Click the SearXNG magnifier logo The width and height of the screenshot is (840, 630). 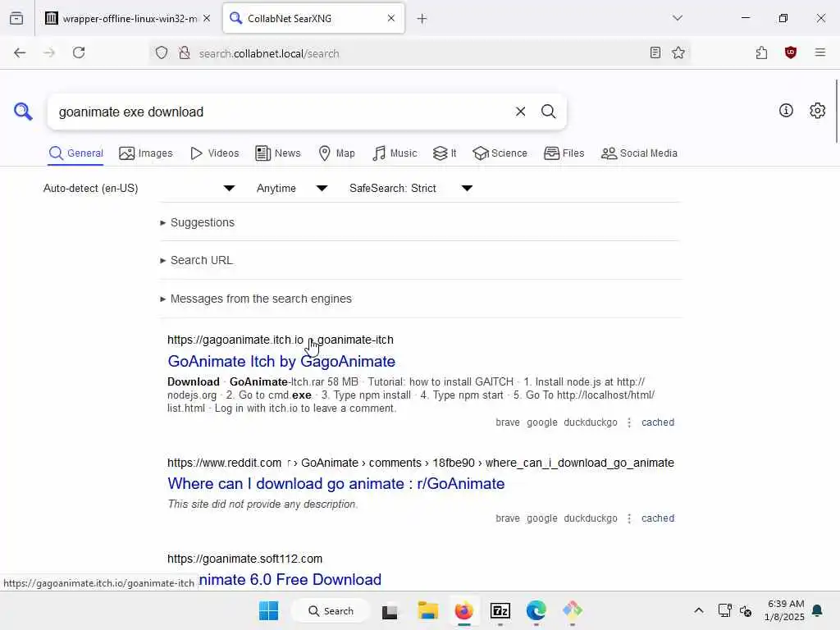coord(23,112)
